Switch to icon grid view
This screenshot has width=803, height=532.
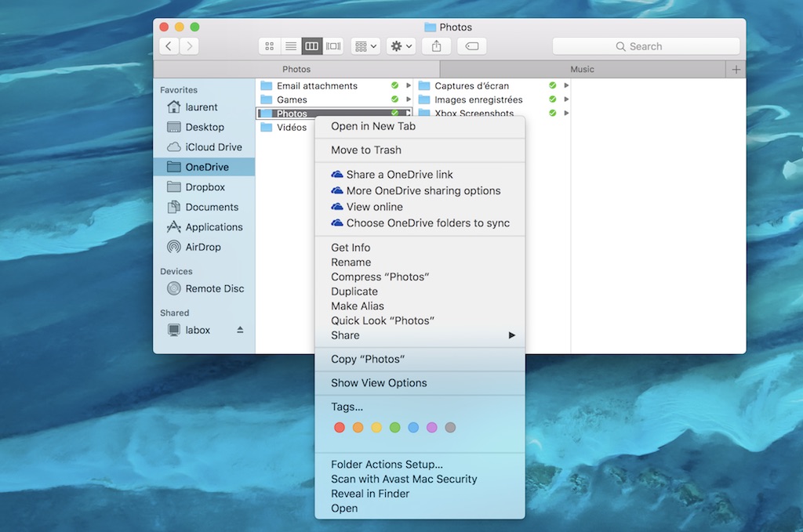click(269, 45)
